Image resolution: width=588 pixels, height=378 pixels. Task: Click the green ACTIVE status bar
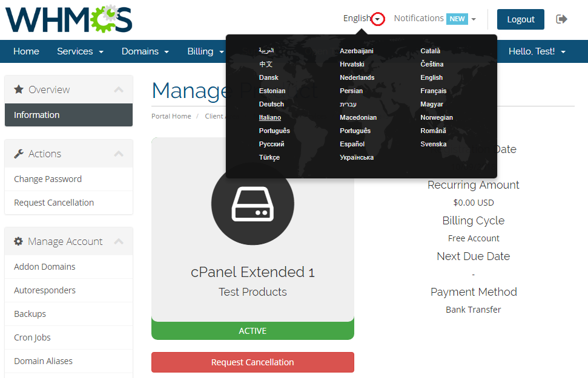pyautogui.click(x=253, y=331)
